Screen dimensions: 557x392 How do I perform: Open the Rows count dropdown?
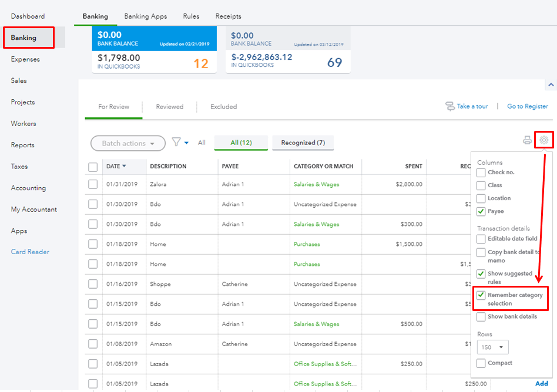coord(494,347)
